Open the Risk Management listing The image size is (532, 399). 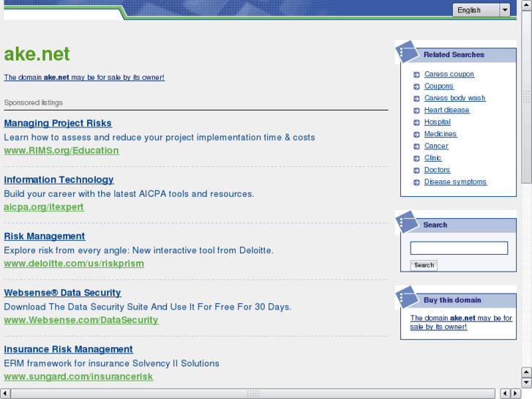pyautogui.click(x=45, y=236)
